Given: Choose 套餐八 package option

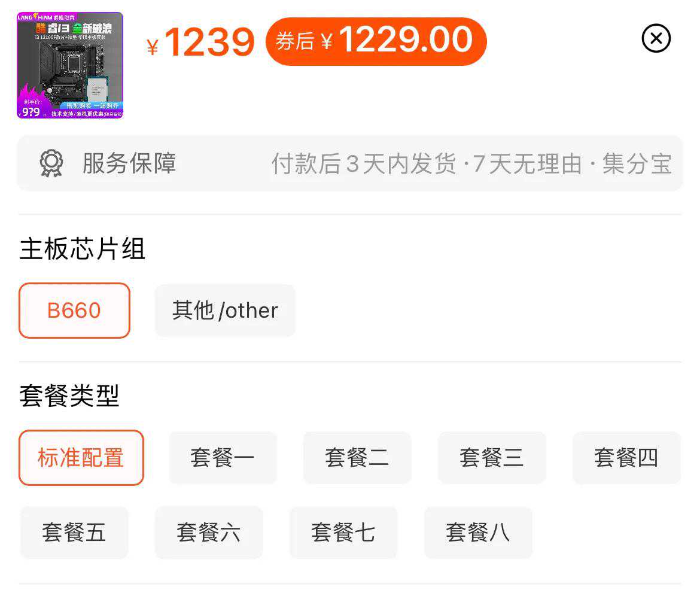Looking at the screenshot, I should (x=478, y=533).
